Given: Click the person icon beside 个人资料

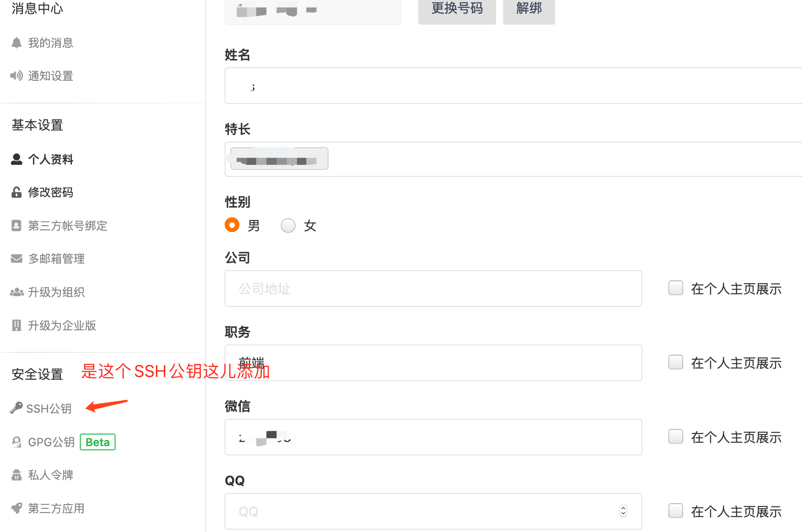Looking at the screenshot, I should point(17,159).
